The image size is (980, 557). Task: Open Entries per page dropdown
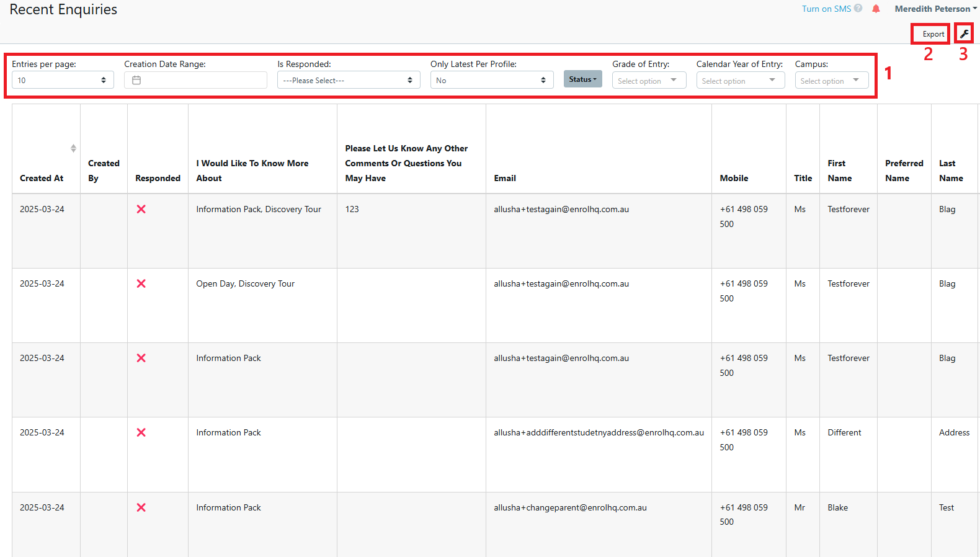click(63, 80)
